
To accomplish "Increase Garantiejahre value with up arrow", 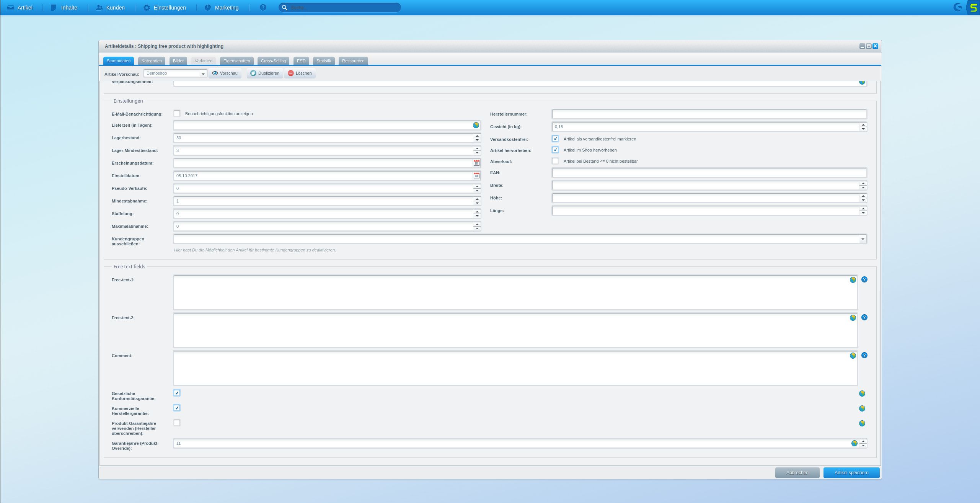I will click(x=863, y=441).
